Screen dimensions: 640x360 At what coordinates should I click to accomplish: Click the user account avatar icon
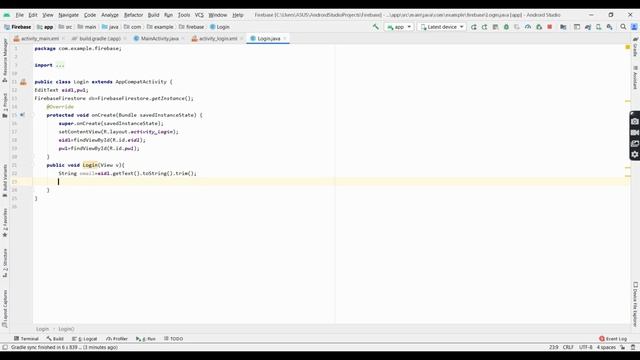coord(634,27)
